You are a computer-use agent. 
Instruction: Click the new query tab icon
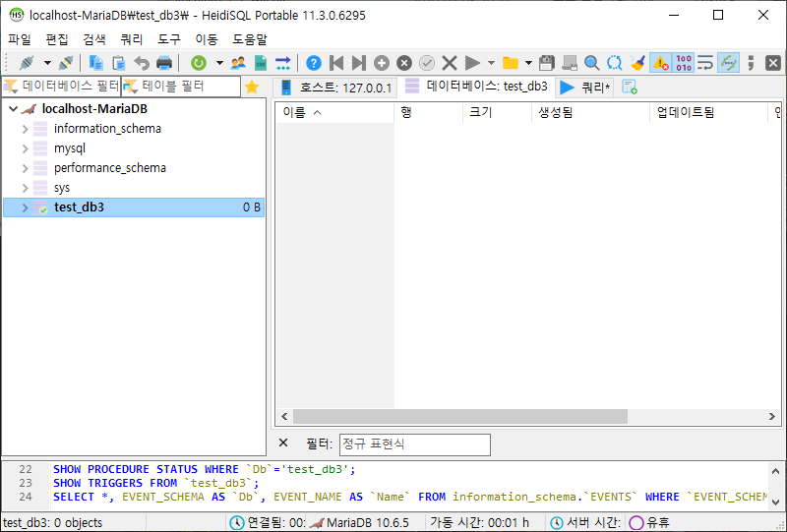pos(630,88)
